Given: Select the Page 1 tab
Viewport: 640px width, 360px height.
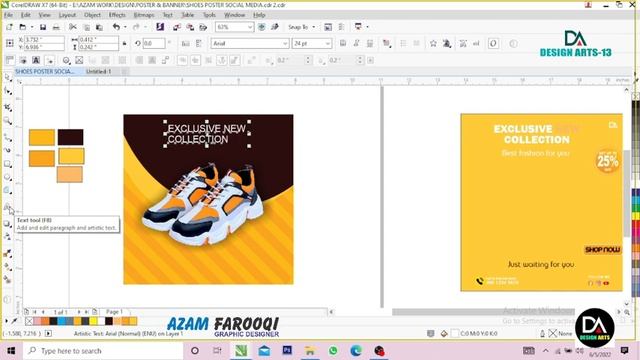Looking at the screenshot, I should [x=114, y=311].
